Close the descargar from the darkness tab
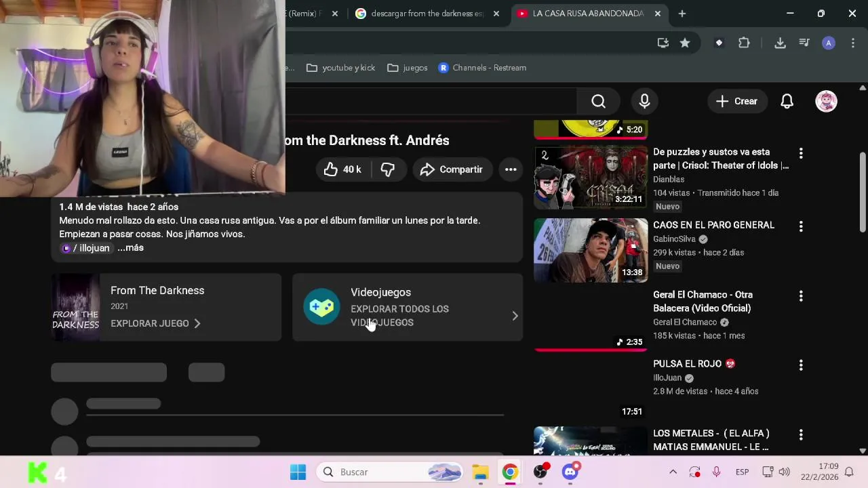 496,14
